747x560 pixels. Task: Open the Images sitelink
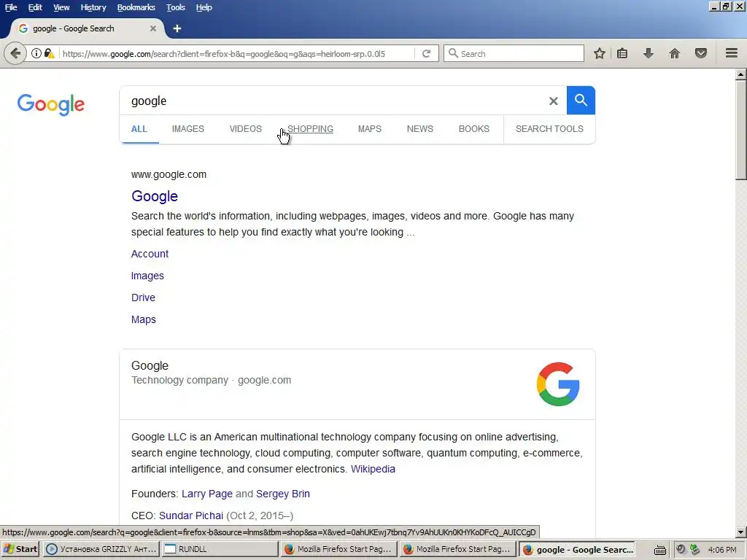[147, 276]
